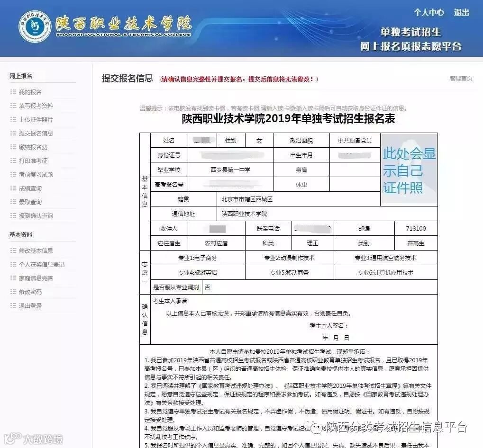Open 个人中心 in the header

(429, 13)
